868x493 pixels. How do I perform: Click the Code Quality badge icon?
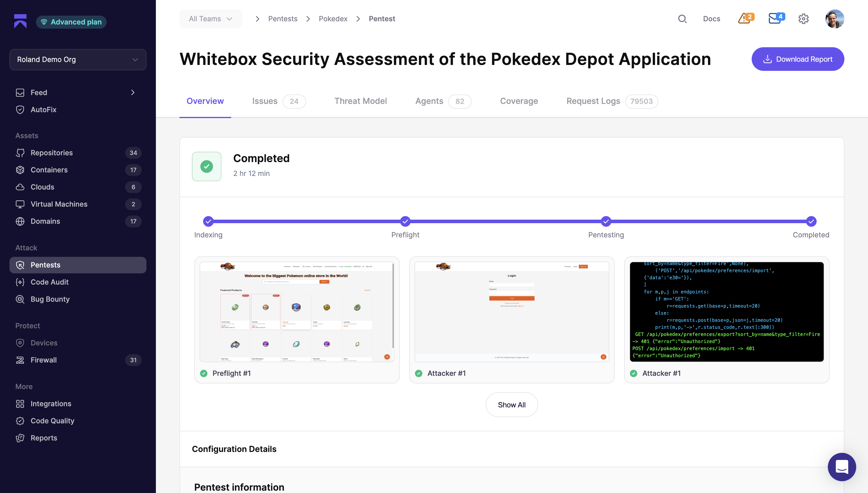[20, 421]
